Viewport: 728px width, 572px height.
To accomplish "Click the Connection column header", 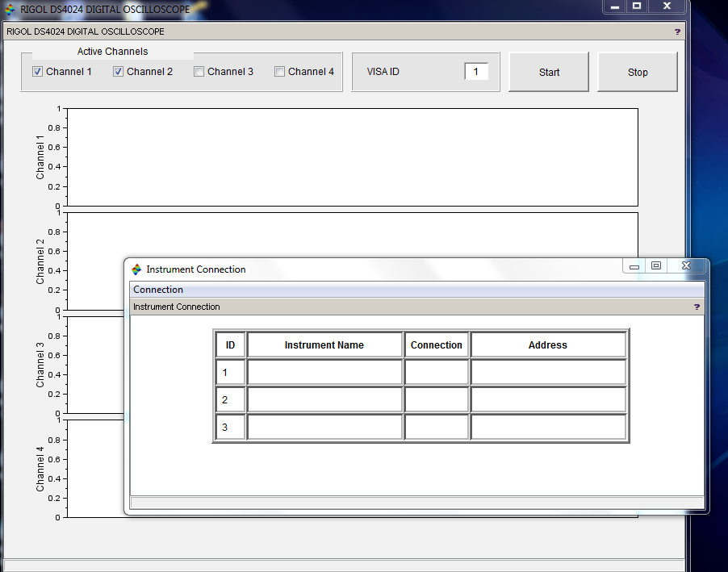I will tap(437, 345).
